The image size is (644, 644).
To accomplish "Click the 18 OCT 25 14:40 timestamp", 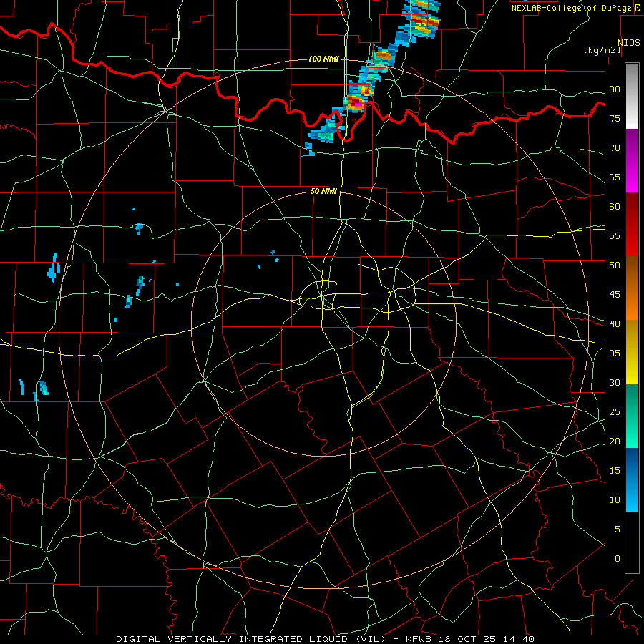I will pyautogui.click(x=487, y=639).
